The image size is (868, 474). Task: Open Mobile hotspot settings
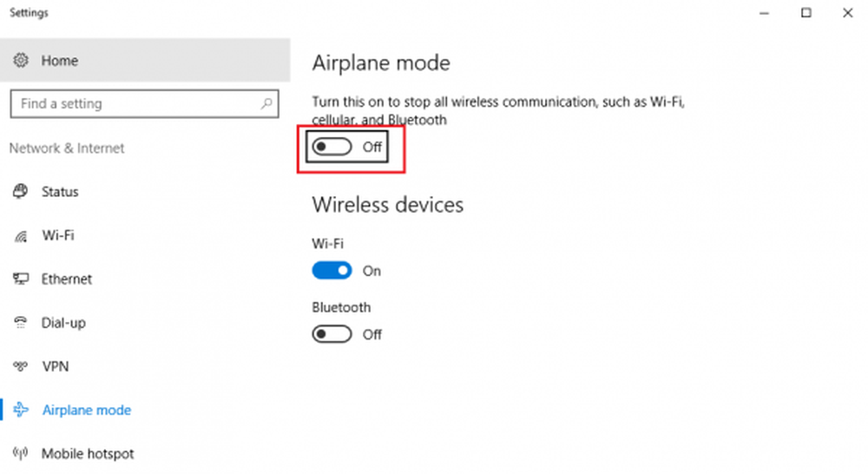click(x=88, y=453)
